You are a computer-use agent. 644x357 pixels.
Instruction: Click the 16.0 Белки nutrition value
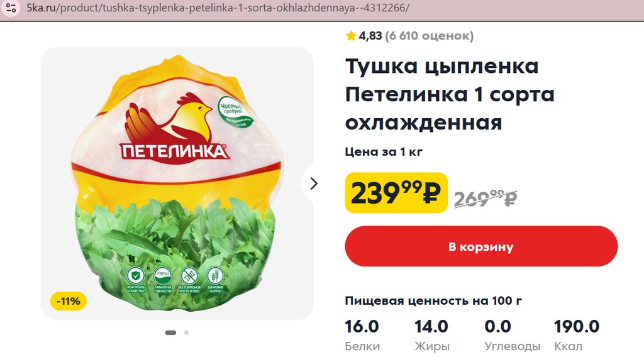[x=362, y=335]
